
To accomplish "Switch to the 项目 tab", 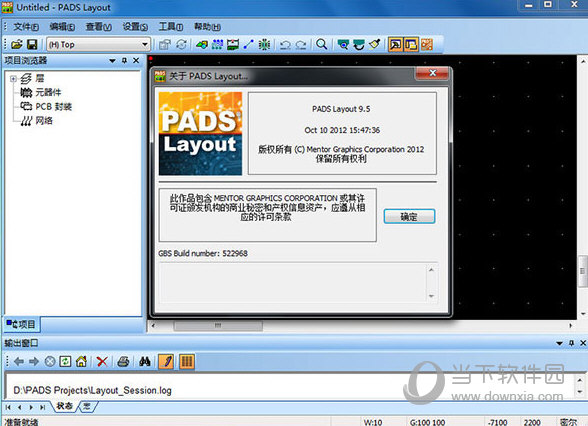I will tap(21, 324).
